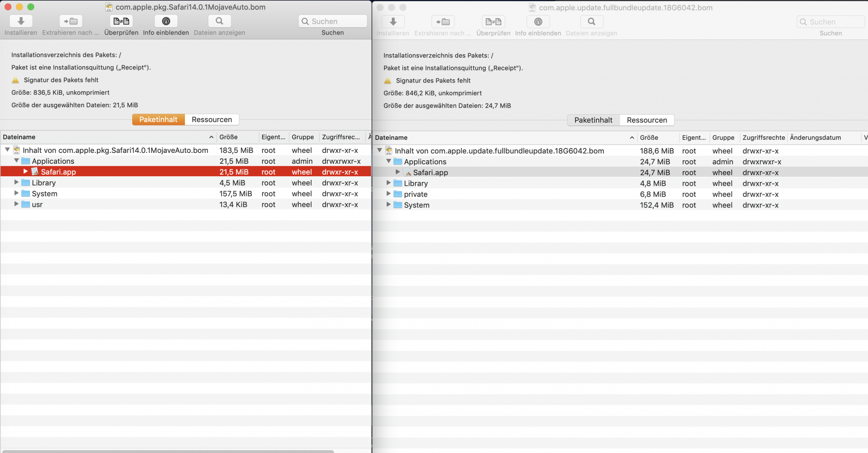Click System folder icon in Safari14.0.1MojaveAuto window
868x453 pixels.
[x=26, y=194]
